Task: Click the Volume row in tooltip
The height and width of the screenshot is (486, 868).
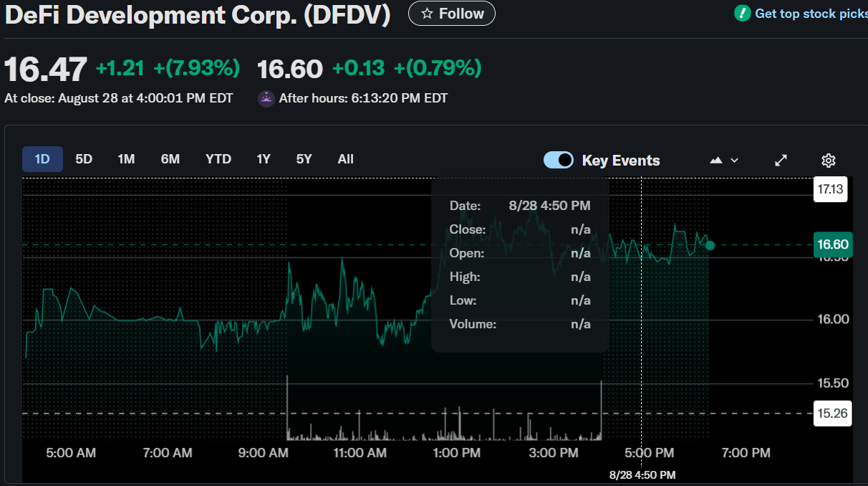Action: [520, 324]
